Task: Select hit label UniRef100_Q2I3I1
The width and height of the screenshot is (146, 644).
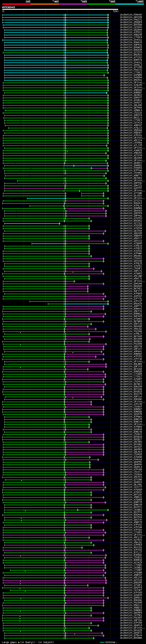Action: pos(131,223)
